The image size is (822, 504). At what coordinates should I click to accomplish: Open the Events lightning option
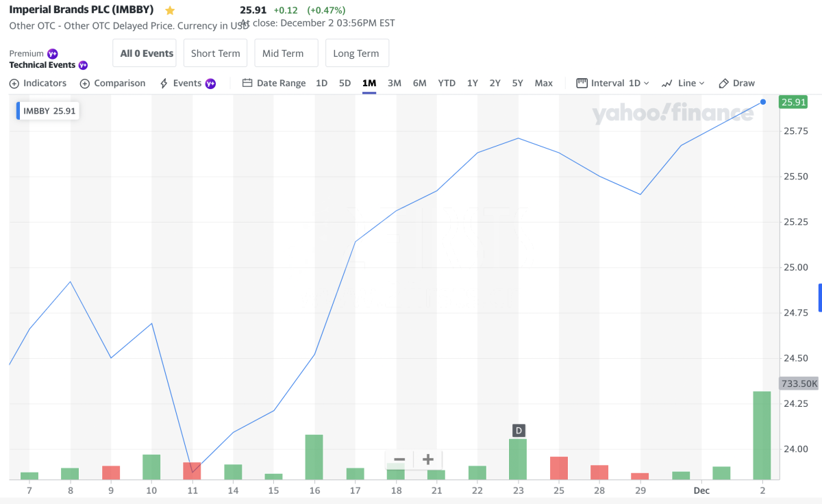186,83
